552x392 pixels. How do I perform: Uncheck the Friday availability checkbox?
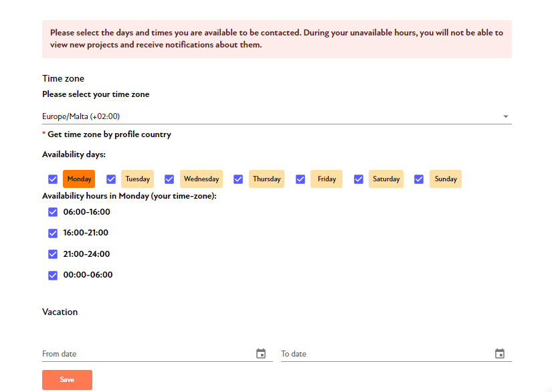(x=300, y=179)
